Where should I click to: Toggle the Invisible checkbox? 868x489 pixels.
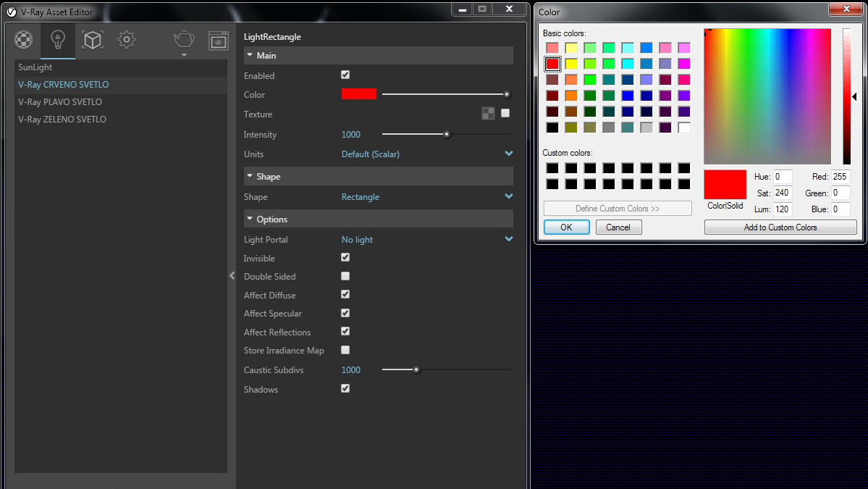click(345, 257)
